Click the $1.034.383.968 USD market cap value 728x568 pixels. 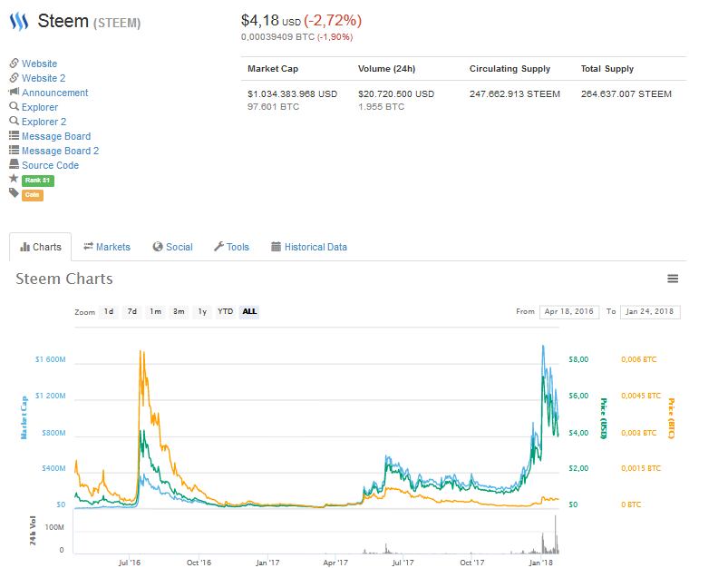(x=293, y=93)
